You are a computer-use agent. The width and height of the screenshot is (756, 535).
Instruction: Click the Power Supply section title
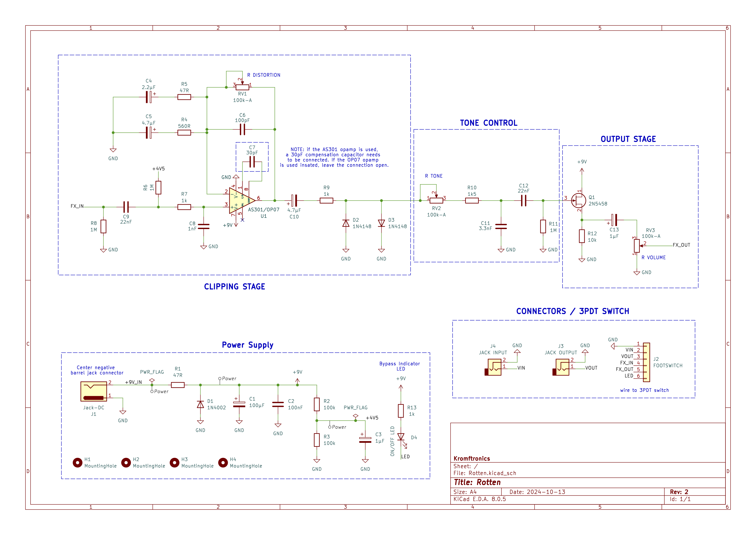[x=248, y=345]
